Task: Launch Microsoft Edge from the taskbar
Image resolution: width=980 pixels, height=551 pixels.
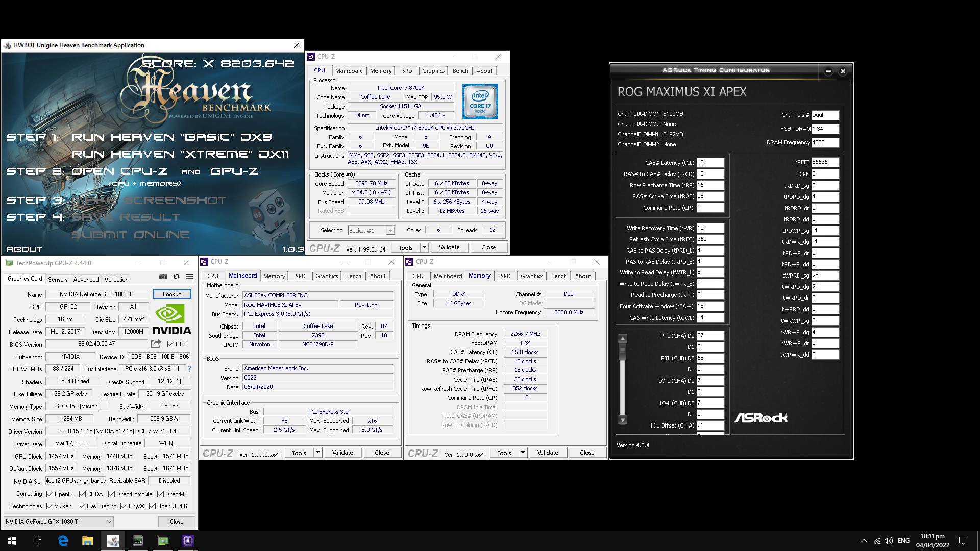Action: click(63, 541)
